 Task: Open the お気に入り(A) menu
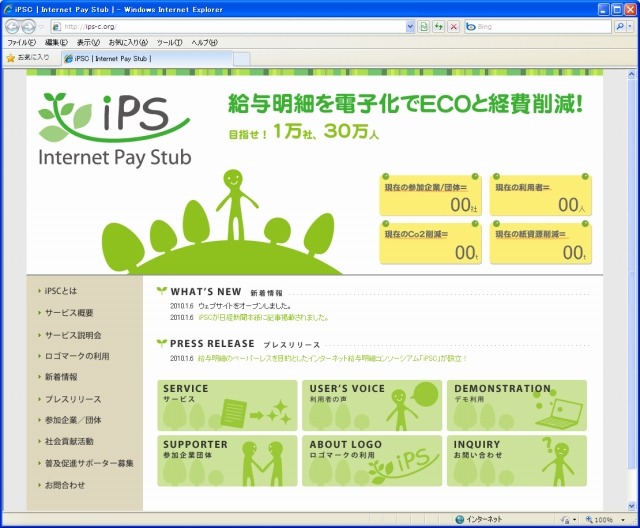128,42
